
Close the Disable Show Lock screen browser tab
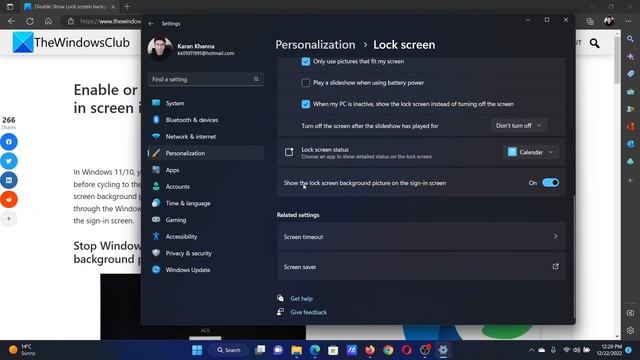(x=113, y=7)
